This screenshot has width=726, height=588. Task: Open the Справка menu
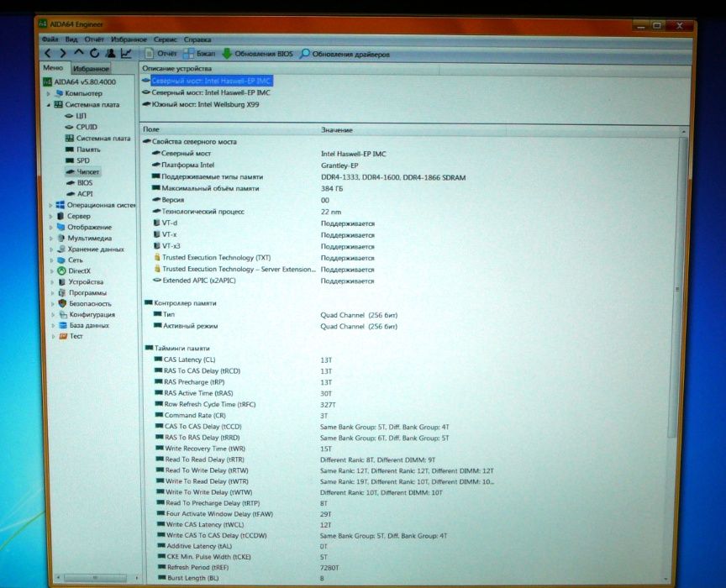(197, 39)
